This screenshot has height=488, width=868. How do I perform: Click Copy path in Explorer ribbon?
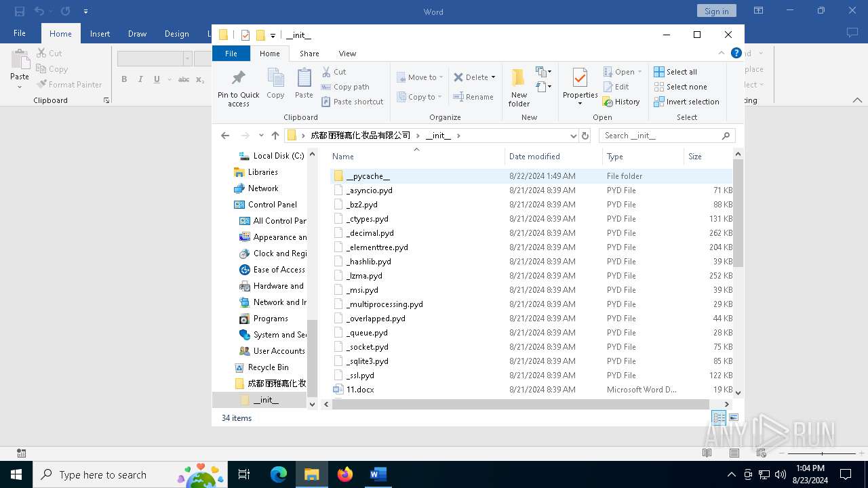pos(345,87)
